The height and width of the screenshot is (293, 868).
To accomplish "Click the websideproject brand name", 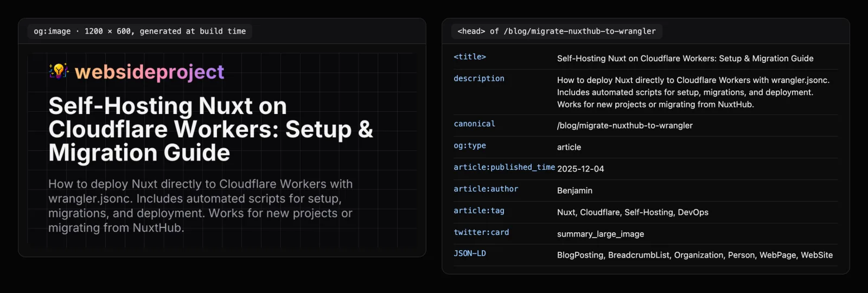I will coord(149,72).
